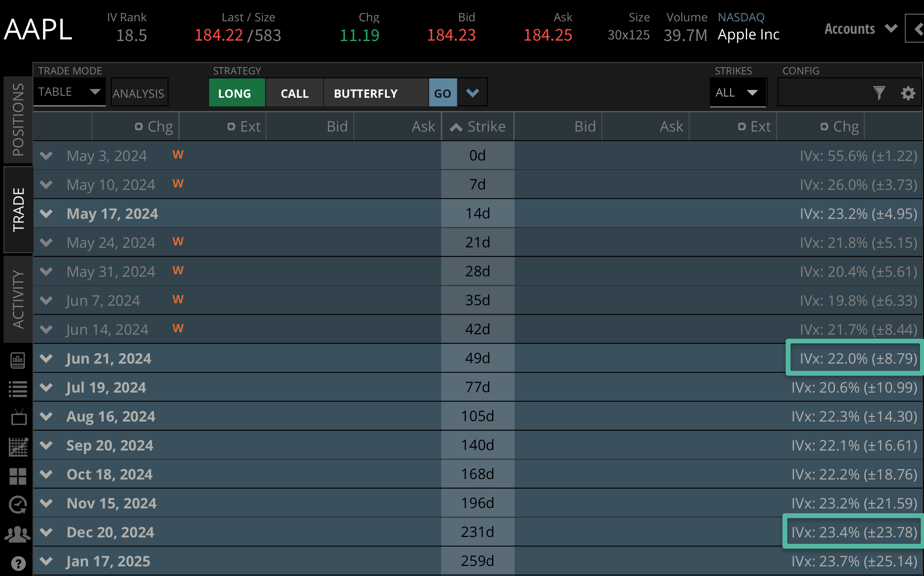924x576 pixels.
Task: Switch to the POSITIONS tab
Action: click(x=17, y=117)
